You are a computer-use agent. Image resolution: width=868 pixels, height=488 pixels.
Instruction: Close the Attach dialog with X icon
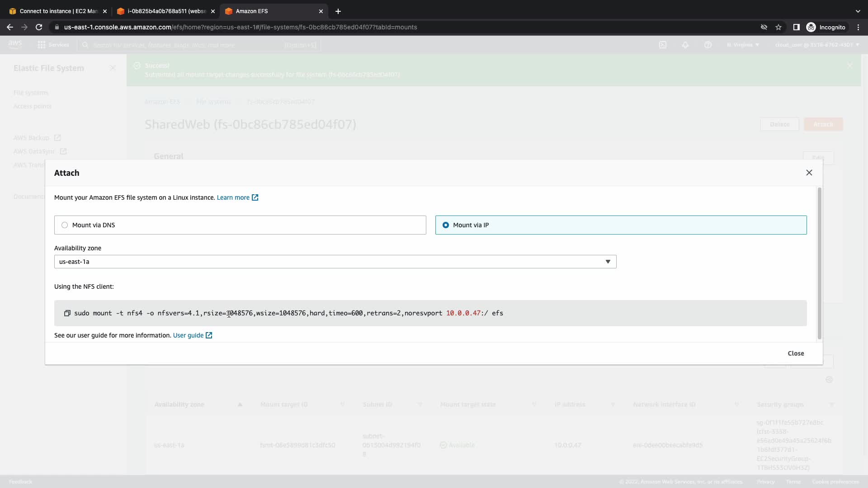[x=809, y=173]
